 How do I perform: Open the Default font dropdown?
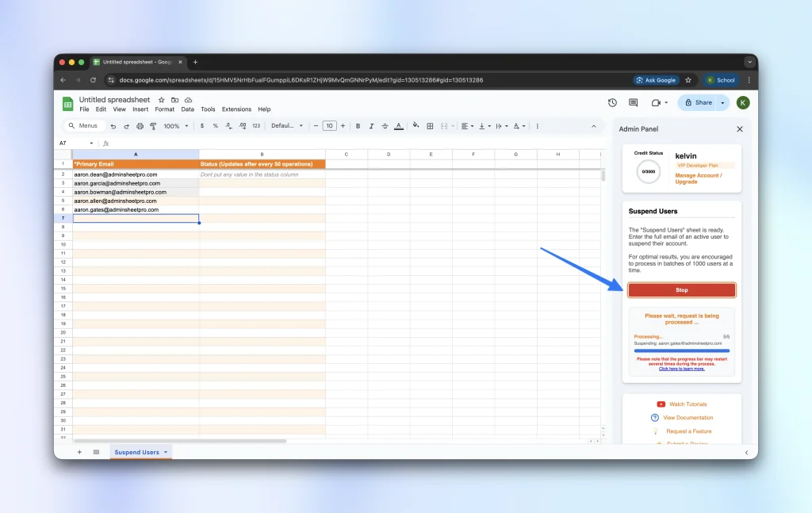pos(287,126)
